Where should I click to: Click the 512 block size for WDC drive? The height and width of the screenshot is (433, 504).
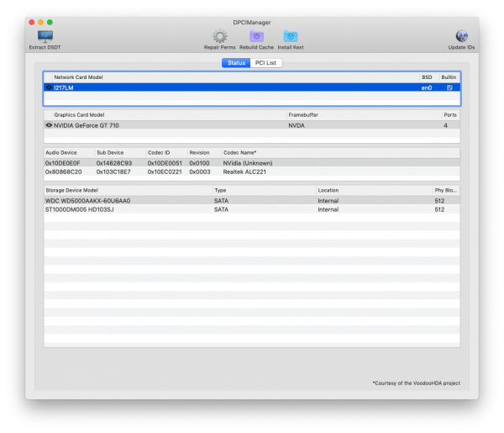point(439,201)
